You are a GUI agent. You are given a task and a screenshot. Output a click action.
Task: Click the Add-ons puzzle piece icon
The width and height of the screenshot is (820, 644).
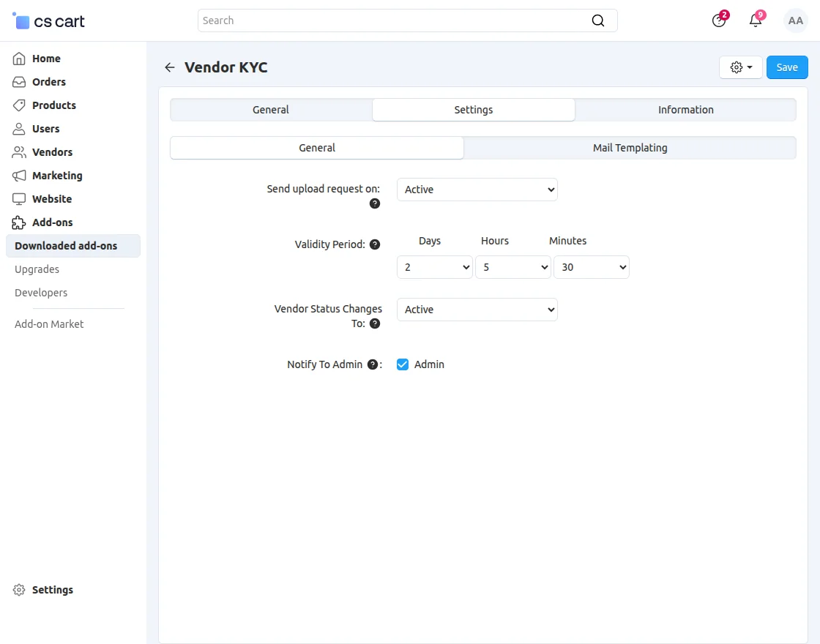point(19,222)
